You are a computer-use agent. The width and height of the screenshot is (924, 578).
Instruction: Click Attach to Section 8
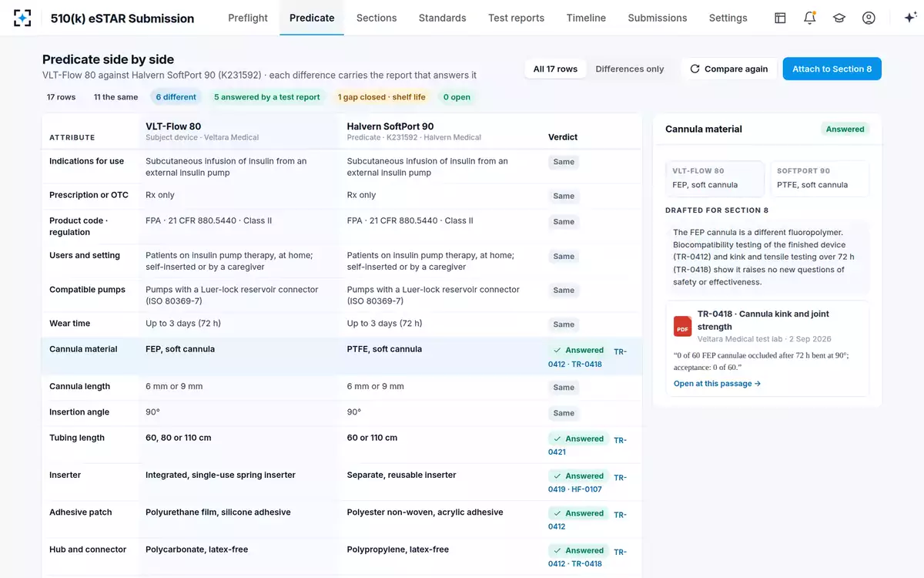coord(832,69)
